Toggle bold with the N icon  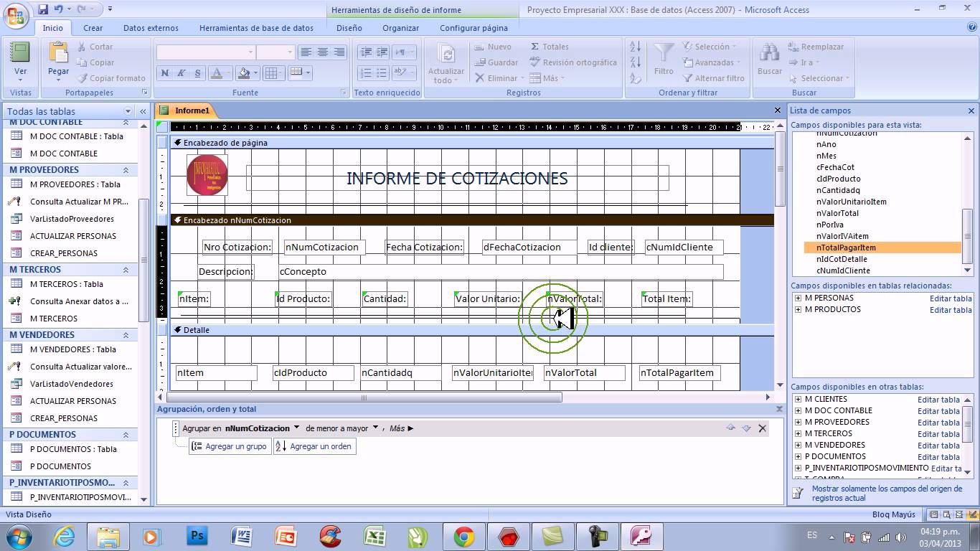pos(164,73)
